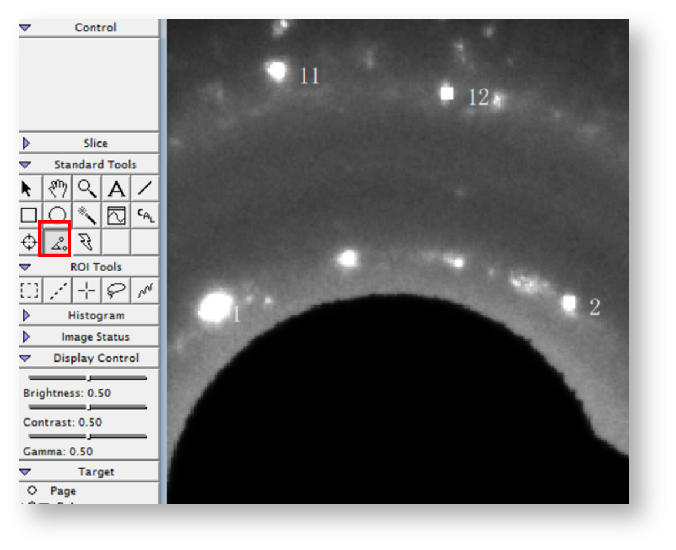Select the magnifying glass zoom tool

pos(87,188)
